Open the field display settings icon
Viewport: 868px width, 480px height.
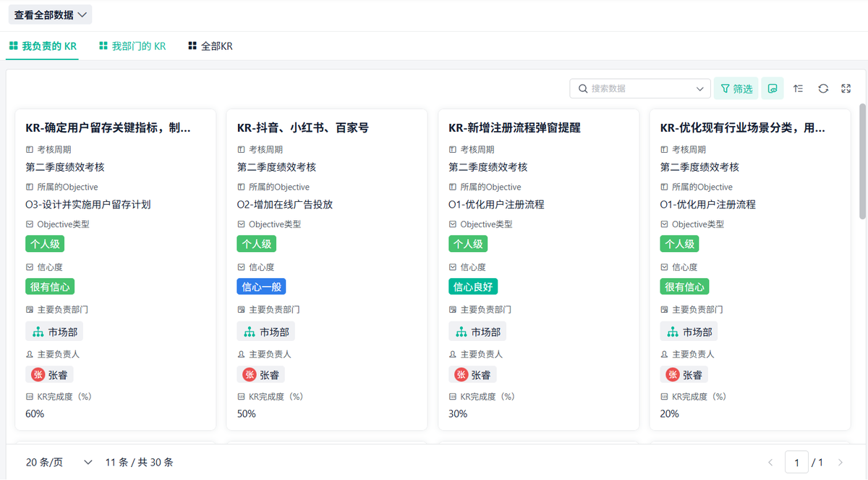773,88
